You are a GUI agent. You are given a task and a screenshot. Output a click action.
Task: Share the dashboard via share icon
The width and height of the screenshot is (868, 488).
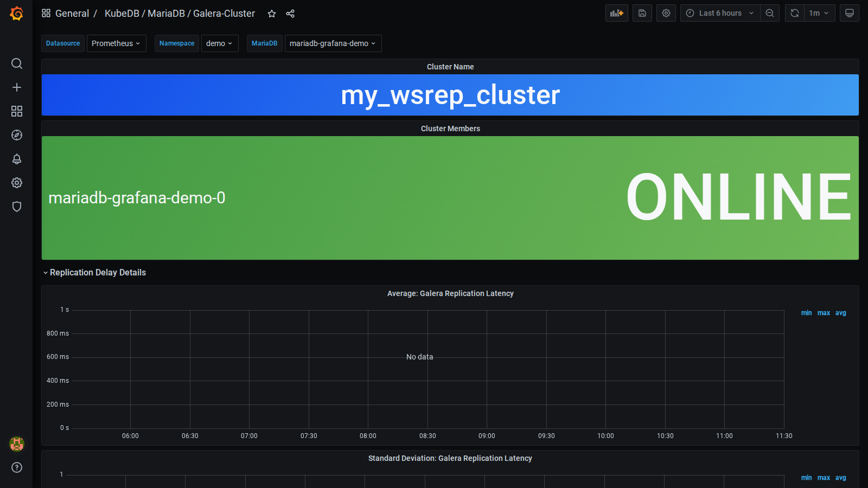[290, 14]
